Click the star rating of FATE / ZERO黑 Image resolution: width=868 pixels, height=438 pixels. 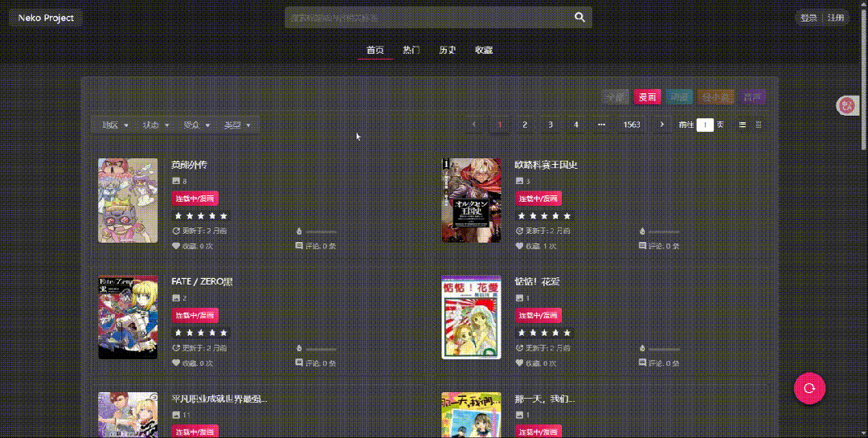(201, 333)
